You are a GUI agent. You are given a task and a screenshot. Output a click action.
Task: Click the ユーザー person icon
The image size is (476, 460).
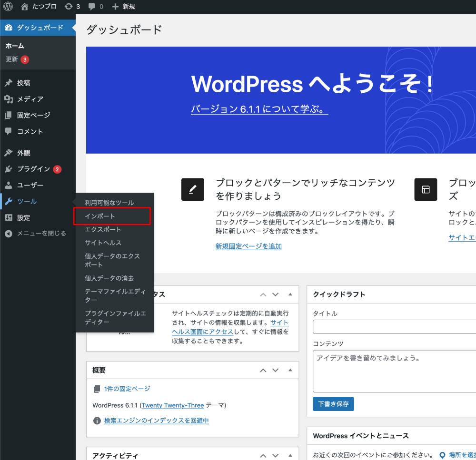pyautogui.click(x=9, y=185)
